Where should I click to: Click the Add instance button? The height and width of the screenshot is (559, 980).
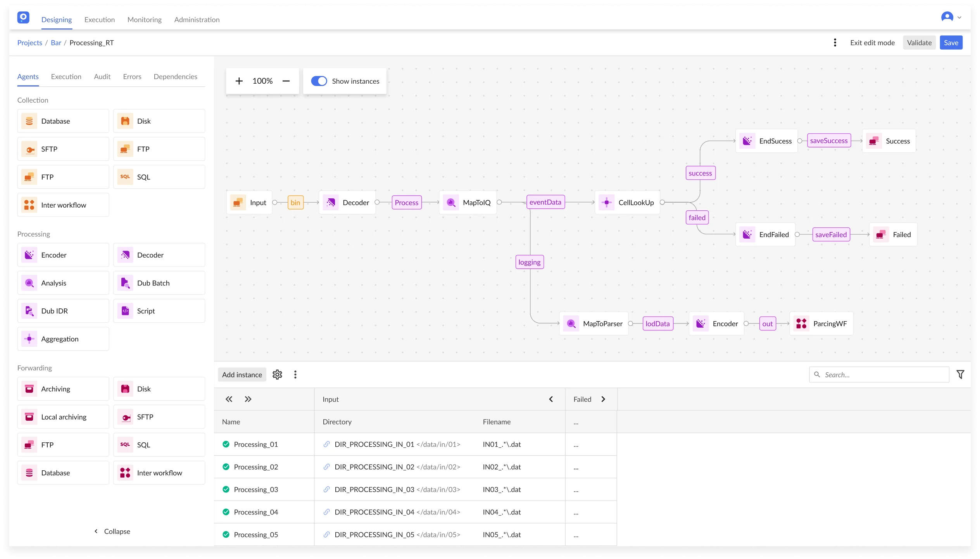(x=242, y=375)
